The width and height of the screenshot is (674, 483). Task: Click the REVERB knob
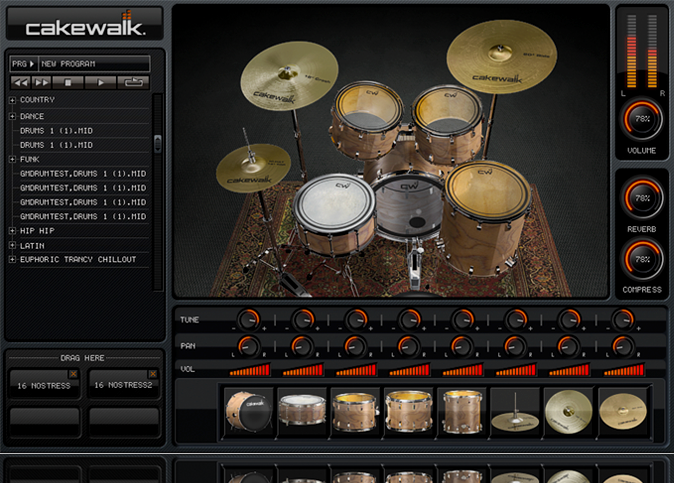(x=642, y=198)
